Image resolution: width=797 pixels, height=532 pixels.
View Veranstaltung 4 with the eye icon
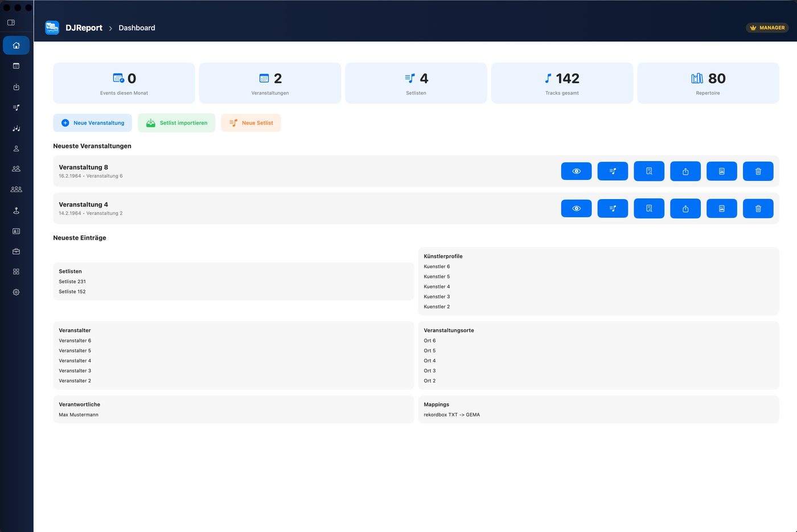[x=576, y=208]
